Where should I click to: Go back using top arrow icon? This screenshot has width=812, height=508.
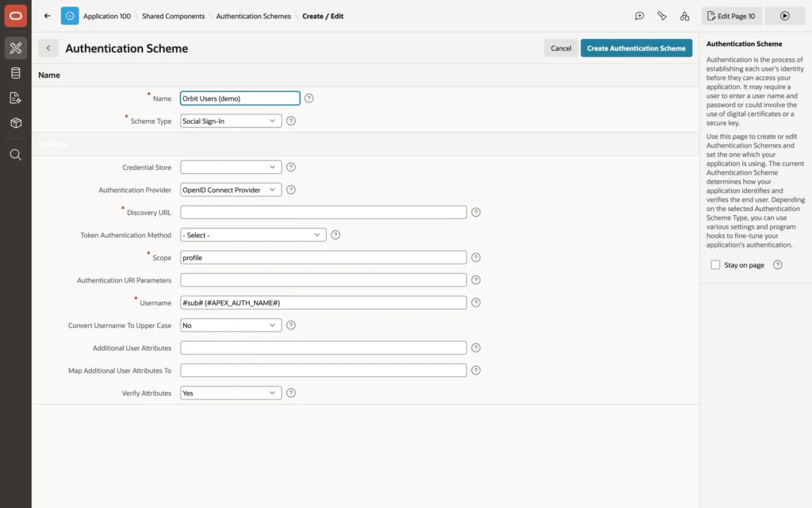point(47,16)
